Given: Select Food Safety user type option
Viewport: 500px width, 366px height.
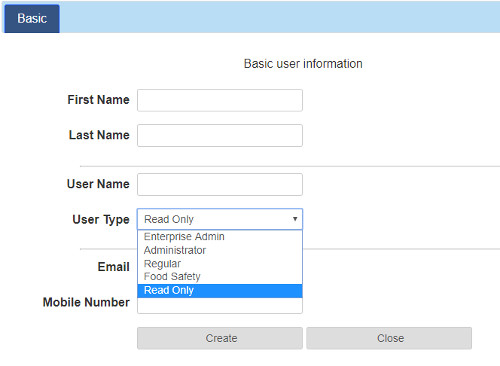Looking at the screenshot, I should pyautogui.click(x=220, y=277).
